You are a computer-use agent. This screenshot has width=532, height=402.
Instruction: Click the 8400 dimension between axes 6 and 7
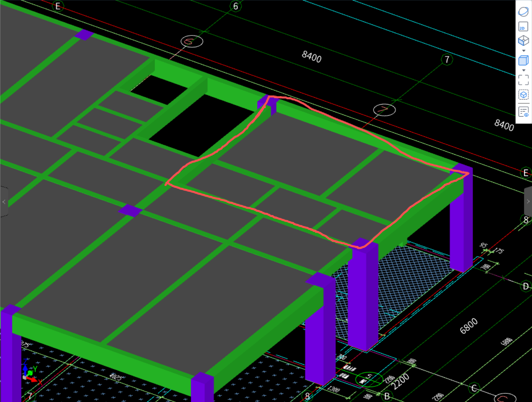312,57
